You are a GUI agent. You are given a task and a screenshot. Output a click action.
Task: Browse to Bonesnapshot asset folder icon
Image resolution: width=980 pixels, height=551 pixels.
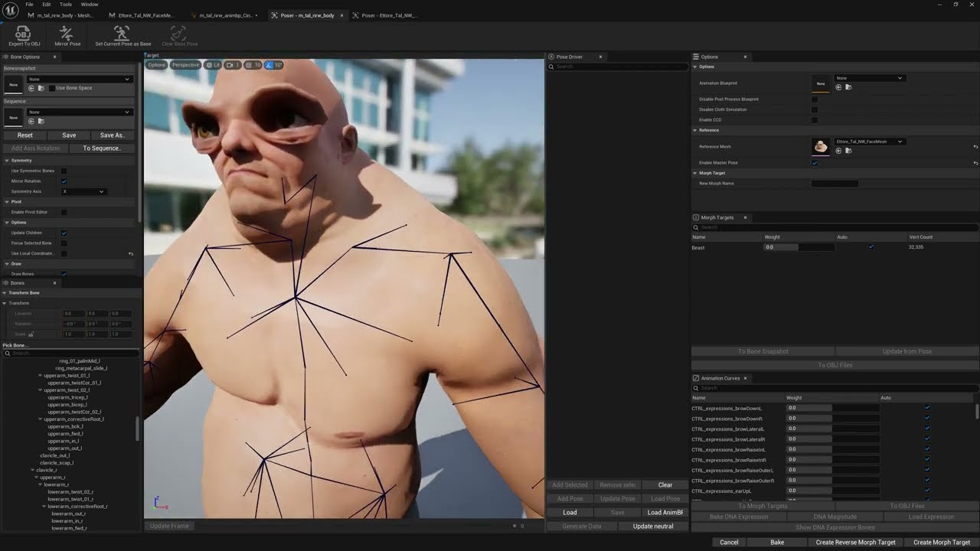(41, 88)
